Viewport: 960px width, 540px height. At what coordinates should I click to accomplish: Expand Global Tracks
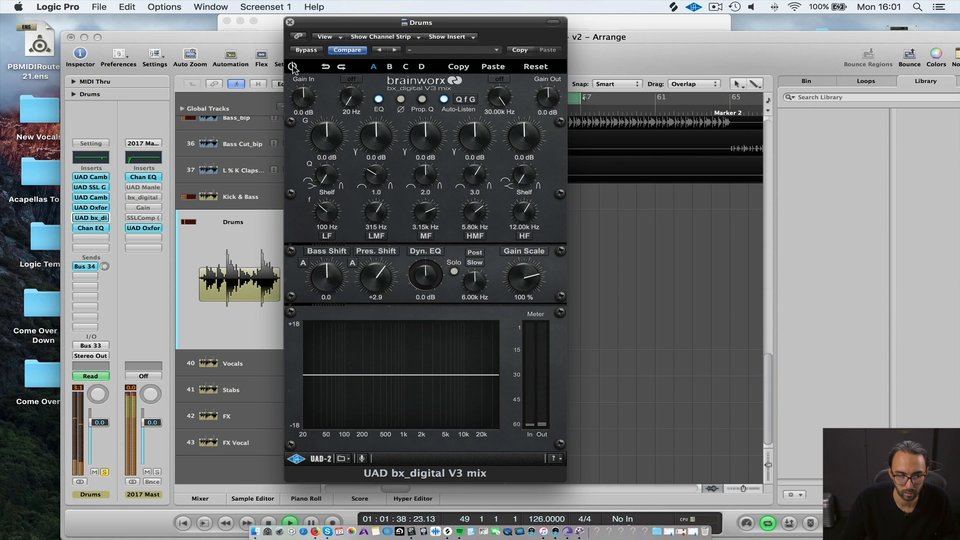pos(182,108)
